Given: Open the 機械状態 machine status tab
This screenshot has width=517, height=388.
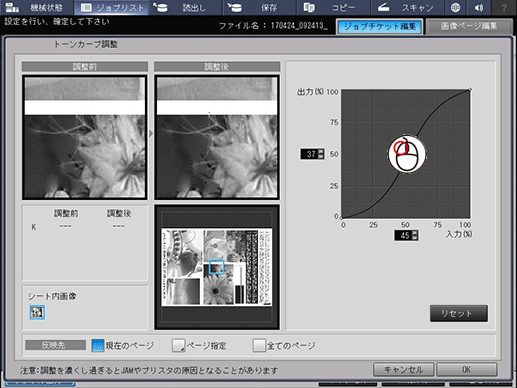Looking at the screenshot, I should [35, 7].
